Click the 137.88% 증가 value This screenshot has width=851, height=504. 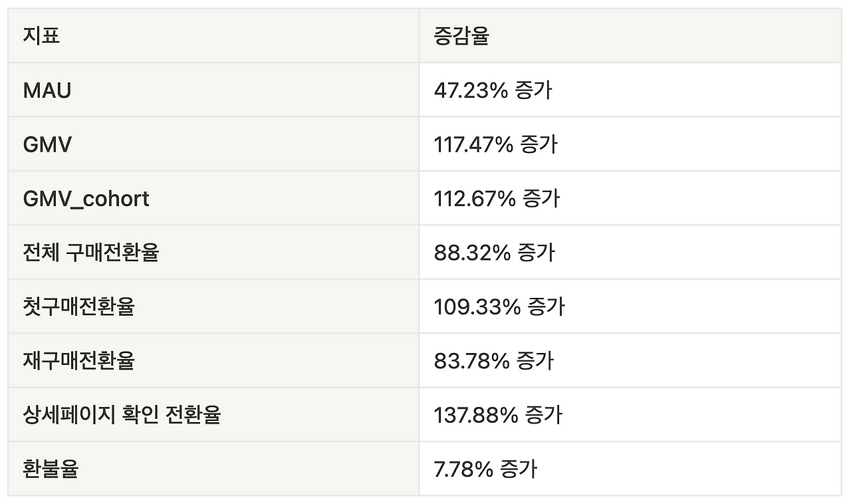[x=498, y=415]
